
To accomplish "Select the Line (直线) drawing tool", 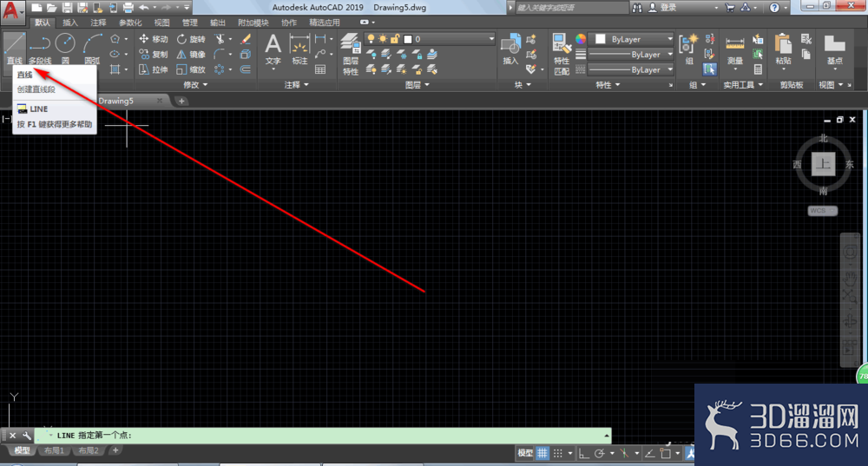I will (x=15, y=49).
